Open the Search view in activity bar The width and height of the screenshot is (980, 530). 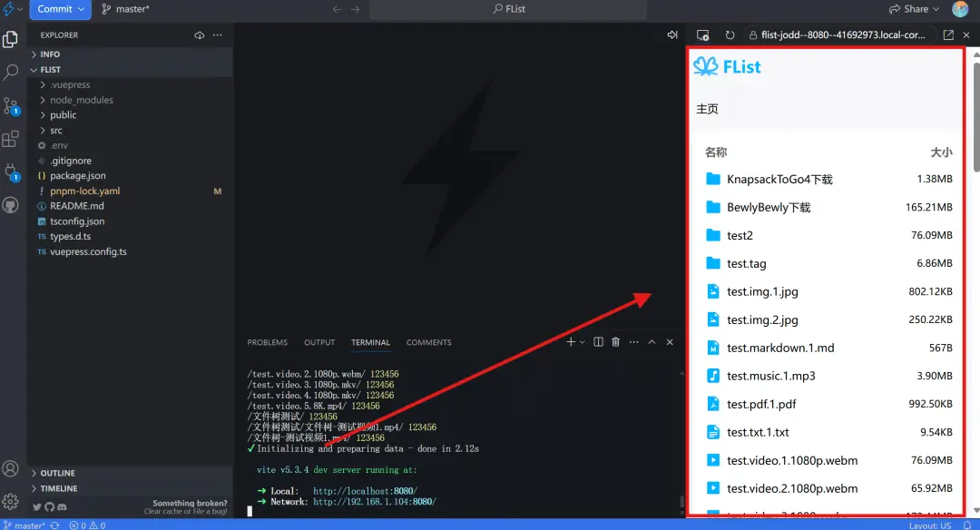tap(11, 73)
